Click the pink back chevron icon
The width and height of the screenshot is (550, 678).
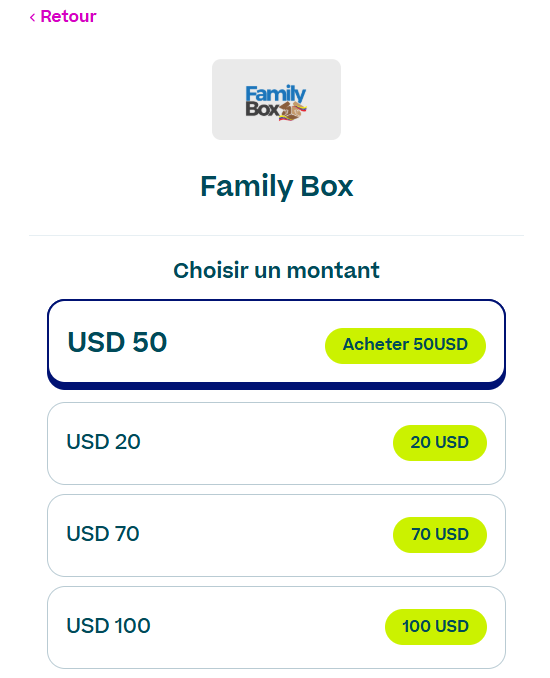pos(32,17)
